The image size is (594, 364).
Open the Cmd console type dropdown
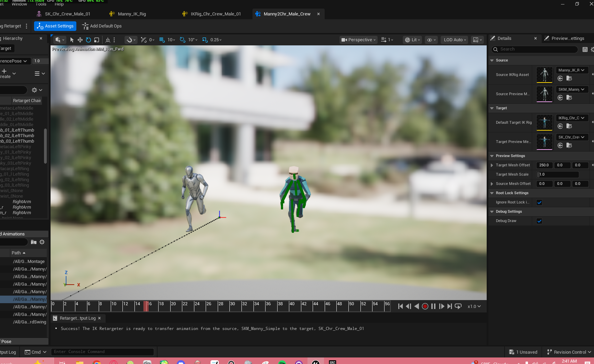pos(36,352)
